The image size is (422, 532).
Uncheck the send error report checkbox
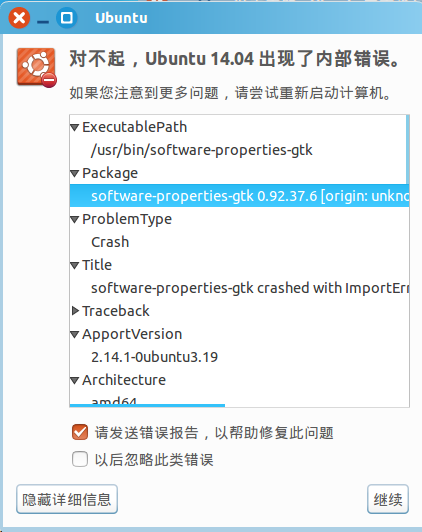(80, 433)
